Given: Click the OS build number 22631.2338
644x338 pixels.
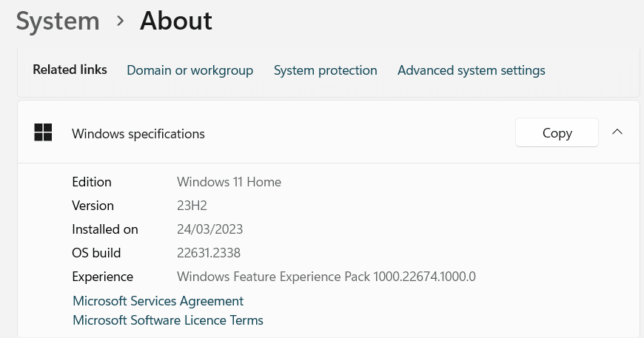Looking at the screenshot, I should 209,253.
